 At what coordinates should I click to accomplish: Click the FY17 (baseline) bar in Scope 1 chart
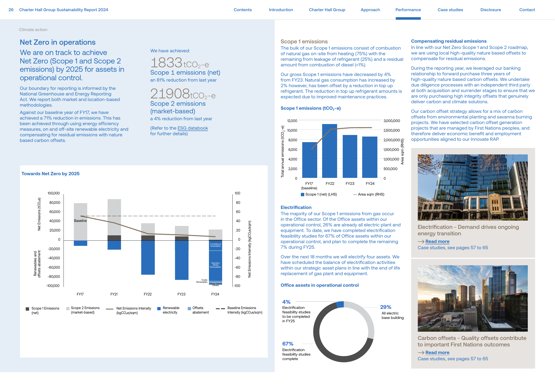click(x=310, y=160)
